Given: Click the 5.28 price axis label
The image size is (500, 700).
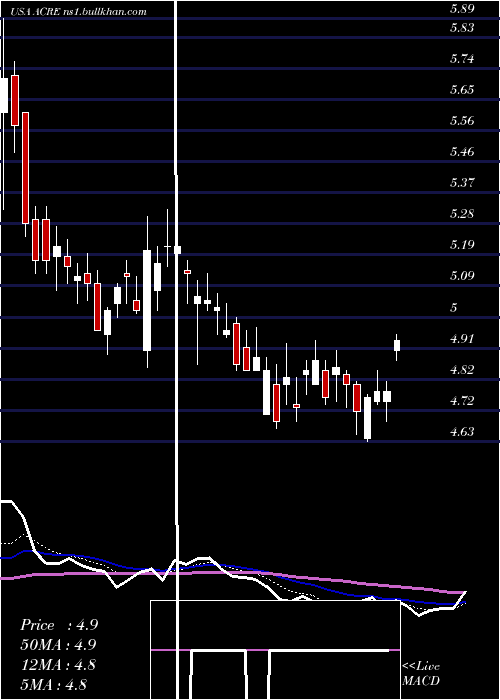Looking at the screenshot, I should 462,213.
